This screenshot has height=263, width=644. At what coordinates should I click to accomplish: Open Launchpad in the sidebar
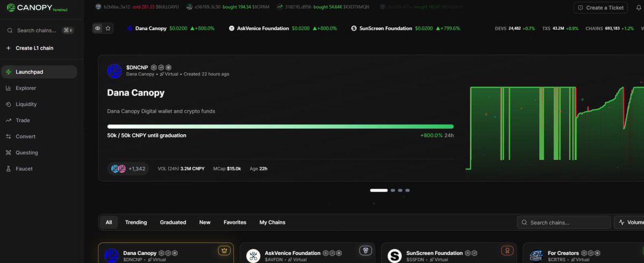click(39, 72)
